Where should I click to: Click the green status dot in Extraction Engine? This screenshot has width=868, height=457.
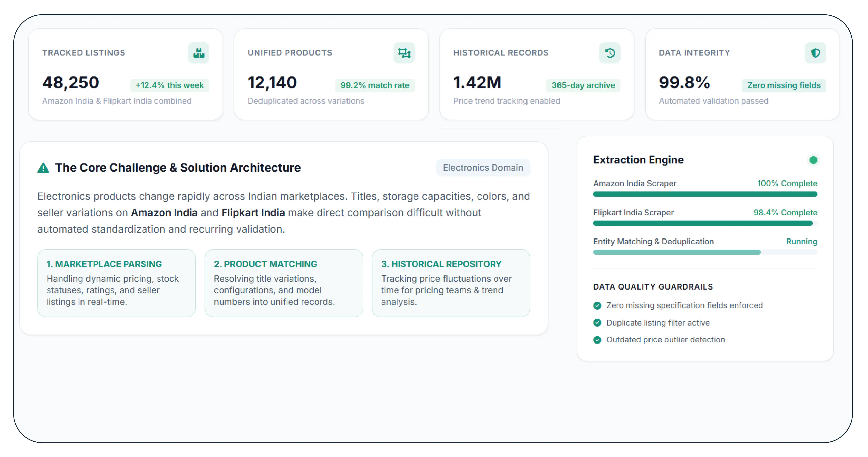pos(813,160)
